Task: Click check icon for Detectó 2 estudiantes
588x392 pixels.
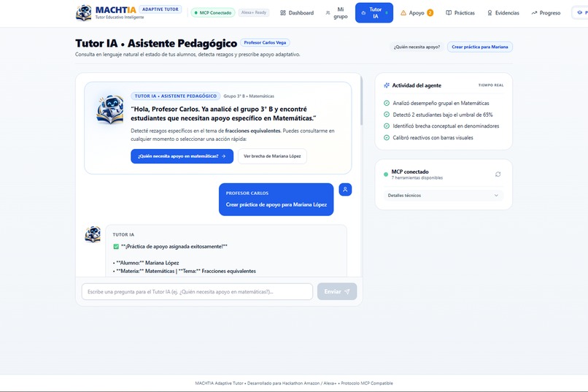Action: (x=387, y=115)
